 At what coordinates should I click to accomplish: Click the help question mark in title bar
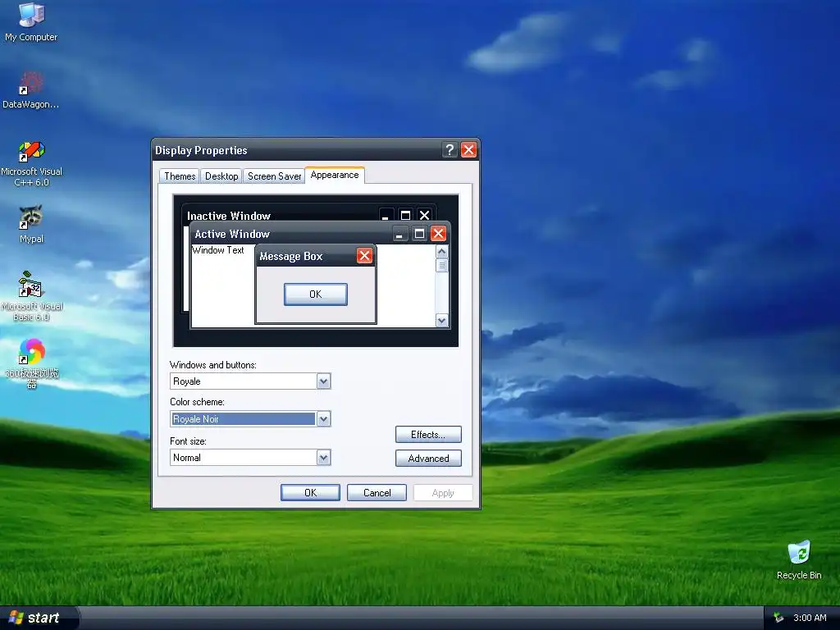tap(450, 150)
